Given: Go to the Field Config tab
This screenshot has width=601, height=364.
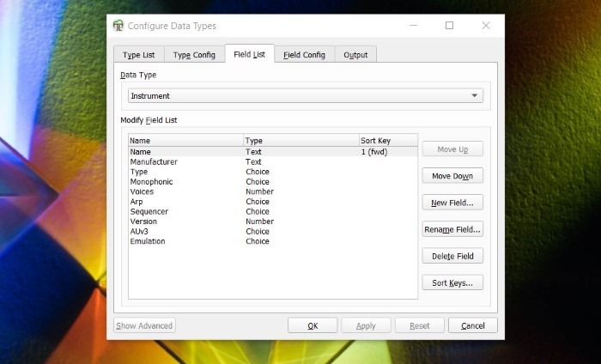Looking at the screenshot, I should click(304, 55).
